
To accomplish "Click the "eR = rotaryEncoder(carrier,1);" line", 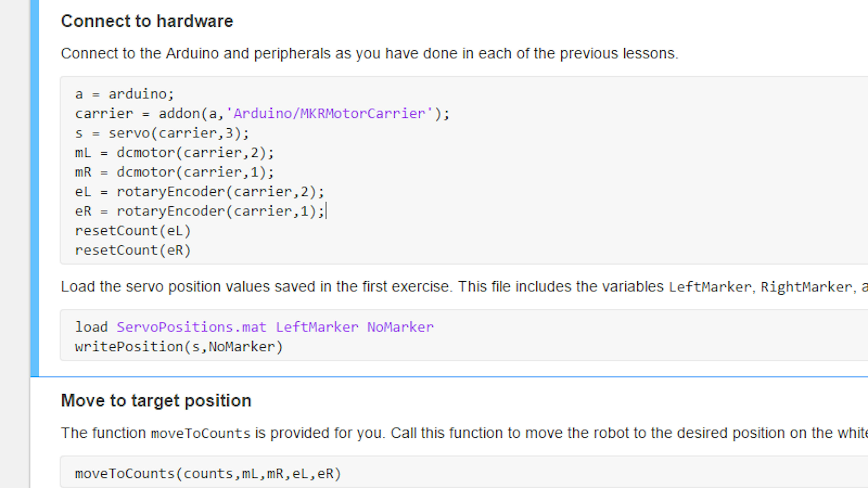I will [x=199, y=211].
